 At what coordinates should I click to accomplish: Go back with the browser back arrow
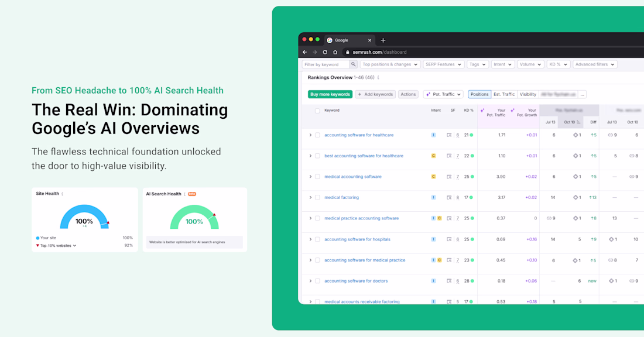coord(305,52)
